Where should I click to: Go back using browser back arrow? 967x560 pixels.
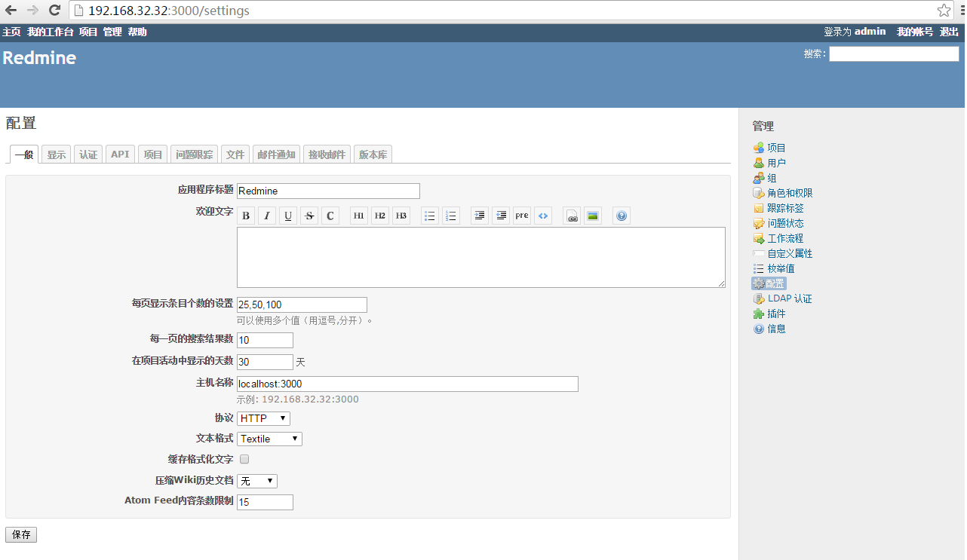click(11, 11)
